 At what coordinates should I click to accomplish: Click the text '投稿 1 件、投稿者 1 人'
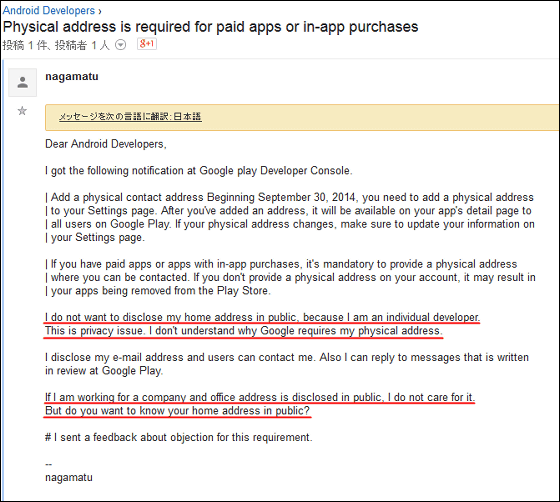point(56,45)
